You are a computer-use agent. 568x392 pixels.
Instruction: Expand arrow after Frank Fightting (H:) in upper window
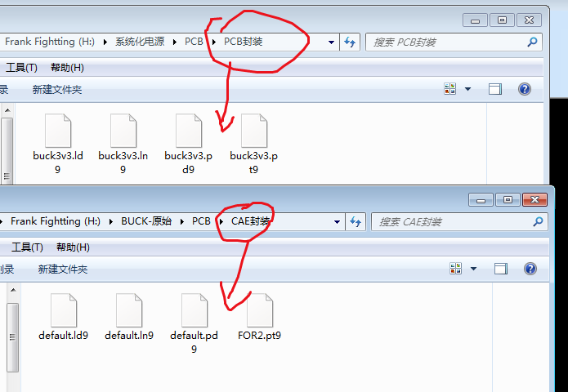[x=105, y=42]
